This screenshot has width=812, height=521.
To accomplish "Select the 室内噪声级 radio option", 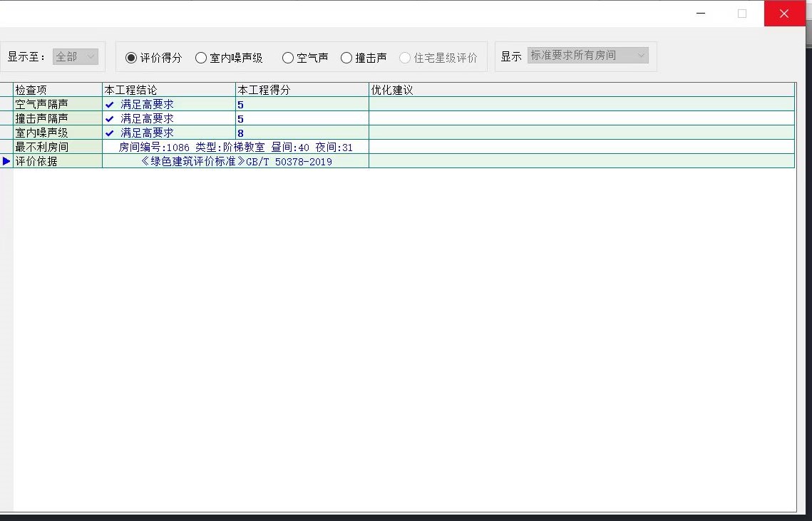I will (x=201, y=58).
